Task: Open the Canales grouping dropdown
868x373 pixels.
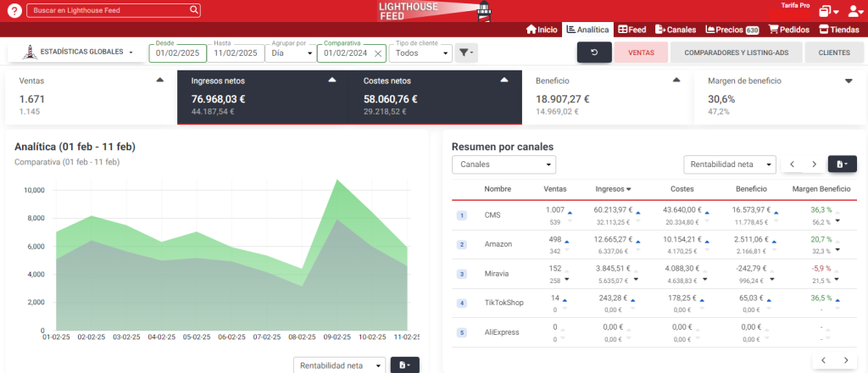Action: click(504, 164)
